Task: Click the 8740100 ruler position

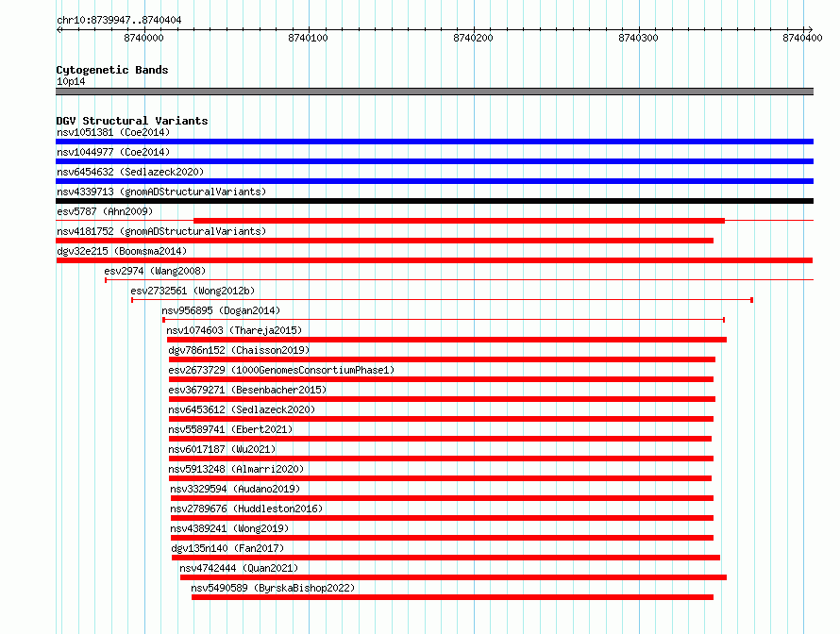Action: [308, 38]
